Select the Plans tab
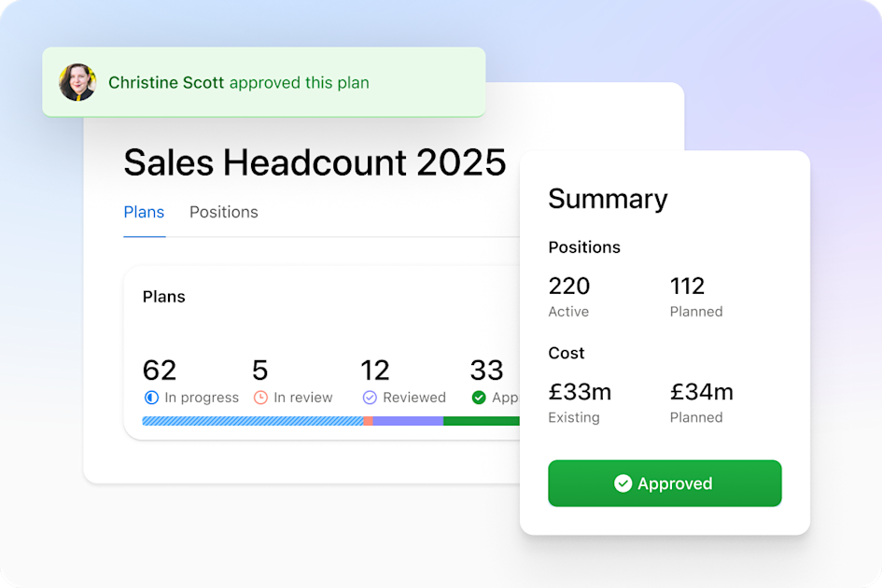 pyautogui.click(x=144, y=212)
